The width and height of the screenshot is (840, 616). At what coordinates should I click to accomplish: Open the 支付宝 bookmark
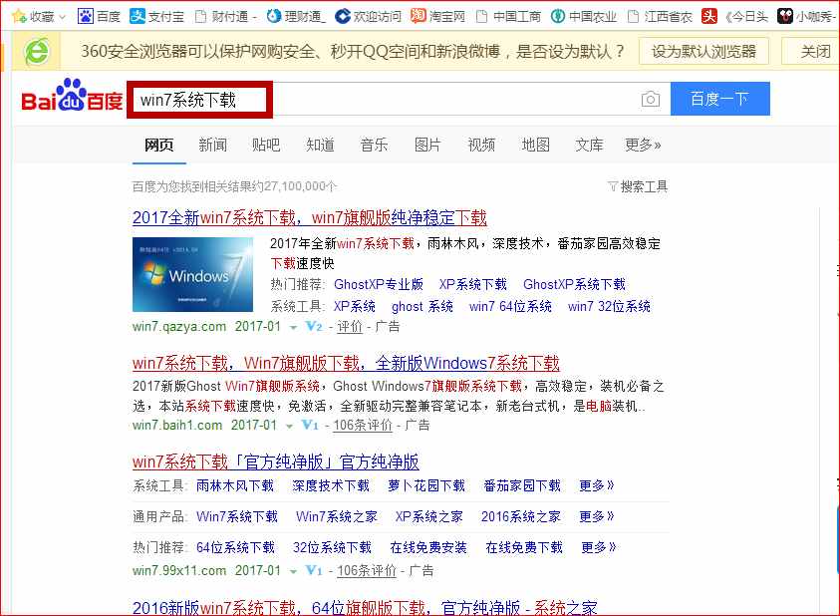[156, 16]
